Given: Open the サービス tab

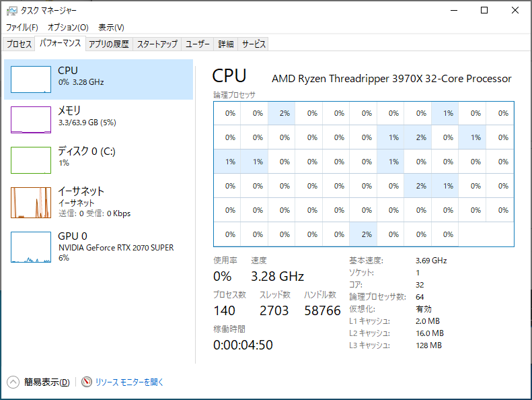Looking at the screenshot, I should coord(254,44).
